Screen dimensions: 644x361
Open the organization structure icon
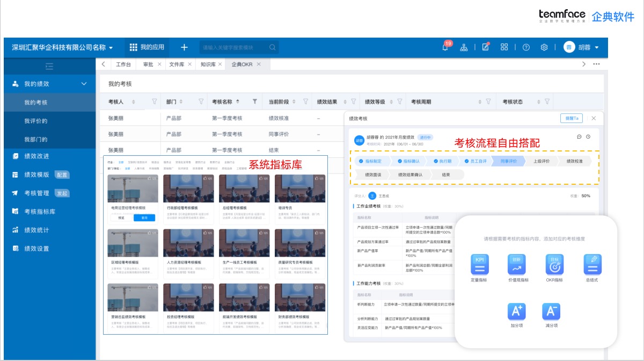click(463, 47)
